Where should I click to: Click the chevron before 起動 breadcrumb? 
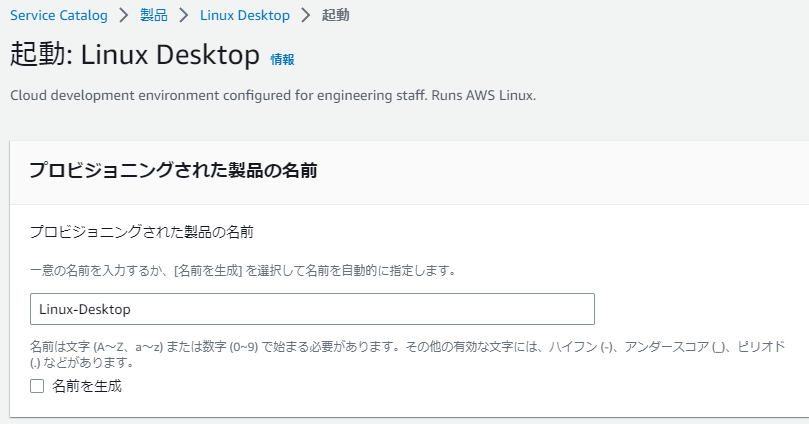[x=306, y=15]
